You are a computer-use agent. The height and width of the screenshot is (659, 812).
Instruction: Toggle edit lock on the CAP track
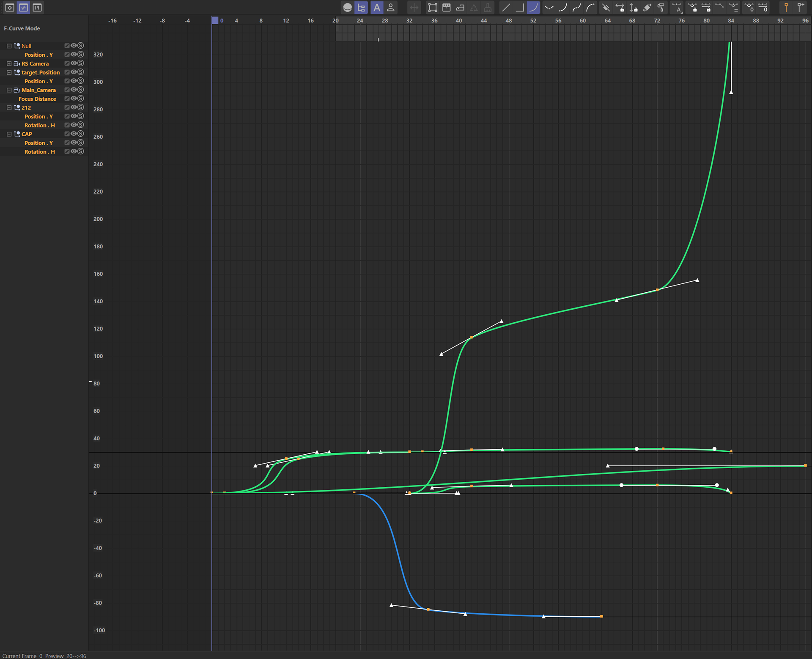tap(67, 134)
